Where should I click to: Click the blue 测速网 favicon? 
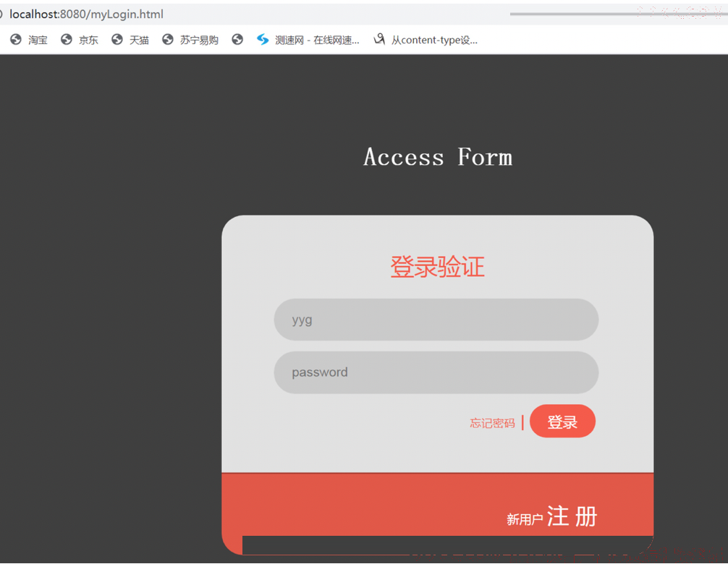[263, 40]
